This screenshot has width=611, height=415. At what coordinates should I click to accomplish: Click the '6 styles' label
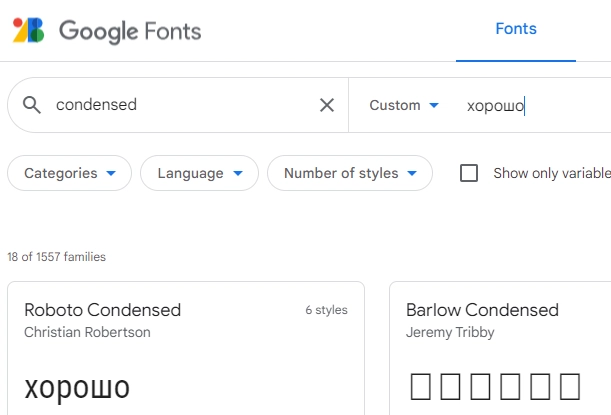(x=327, y=310)
